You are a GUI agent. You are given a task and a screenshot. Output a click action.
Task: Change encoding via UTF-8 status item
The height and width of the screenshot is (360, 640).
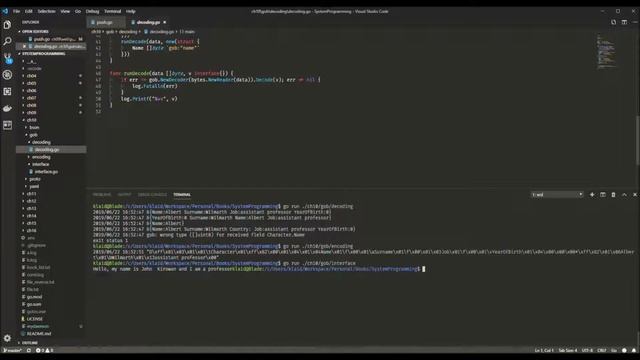[587, 350]
